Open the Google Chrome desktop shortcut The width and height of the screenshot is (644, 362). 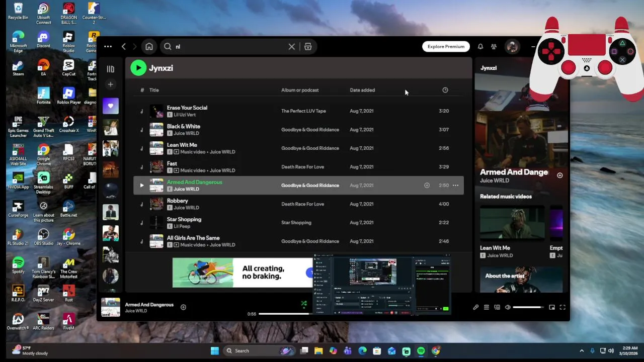[x=43, y=155]
